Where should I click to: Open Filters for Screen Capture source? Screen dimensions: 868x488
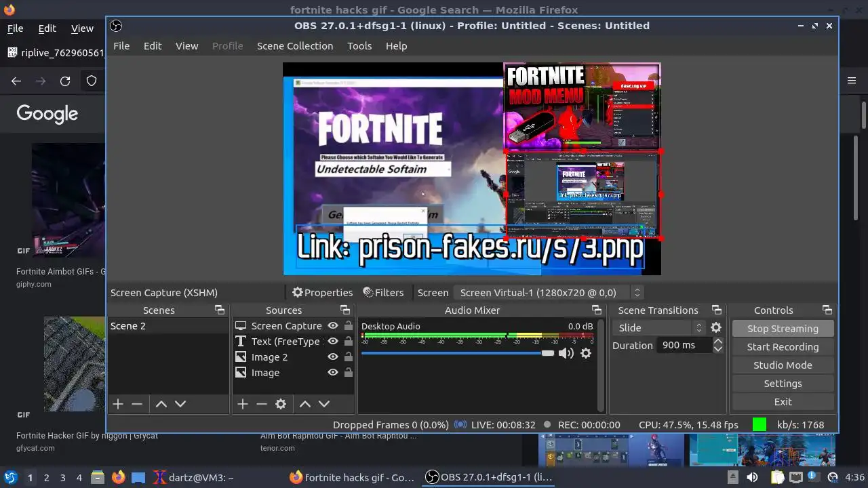(383, 293)
